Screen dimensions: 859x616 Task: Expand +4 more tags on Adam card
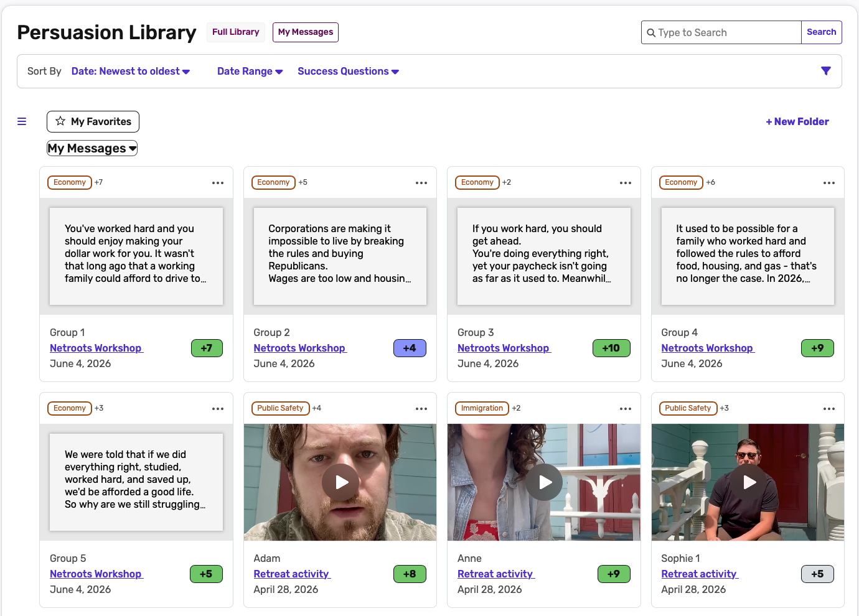coord(316,408)
